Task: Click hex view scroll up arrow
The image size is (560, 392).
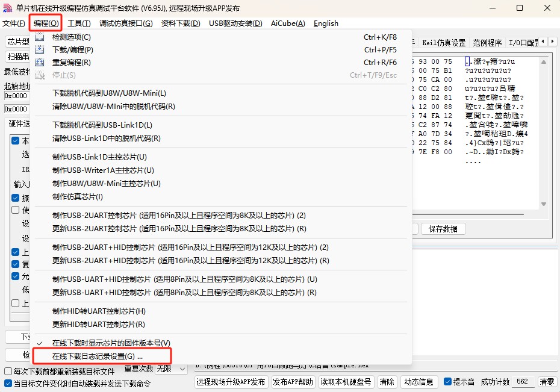Action: (x=544, y=62)
